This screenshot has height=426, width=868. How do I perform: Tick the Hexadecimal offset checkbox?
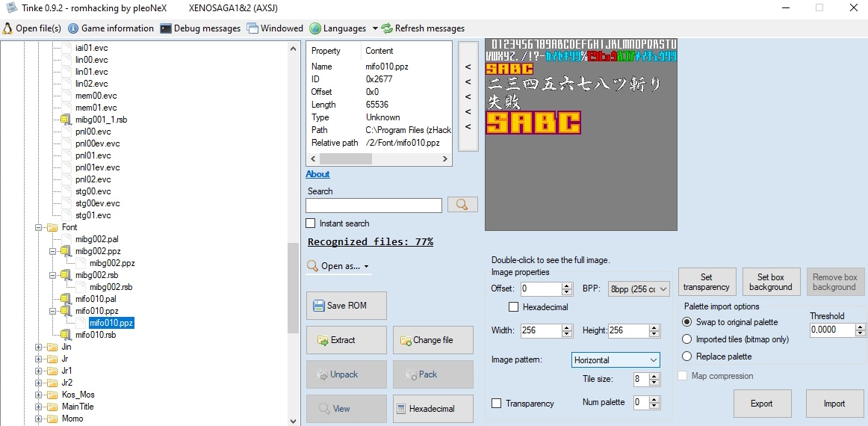point(513,306)
